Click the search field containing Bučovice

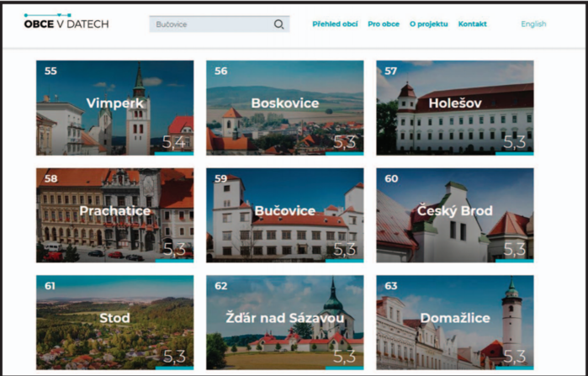[x=210, y=24]
